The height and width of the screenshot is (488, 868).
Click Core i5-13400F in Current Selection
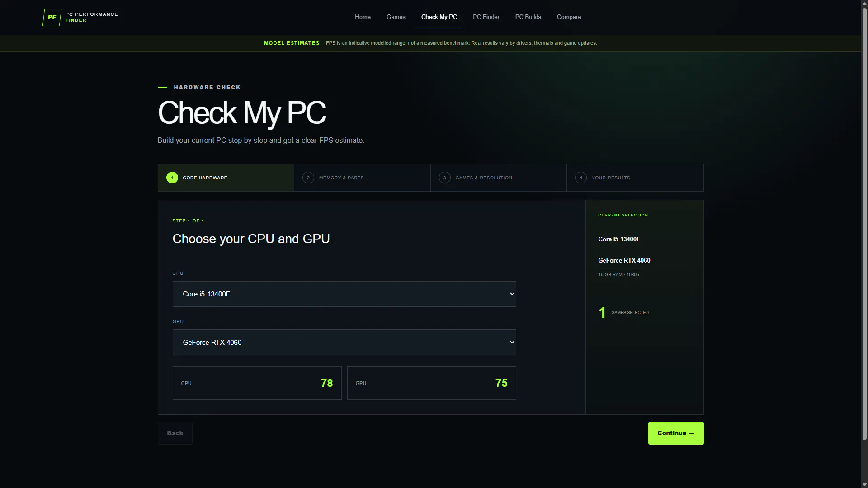point(619,239)
